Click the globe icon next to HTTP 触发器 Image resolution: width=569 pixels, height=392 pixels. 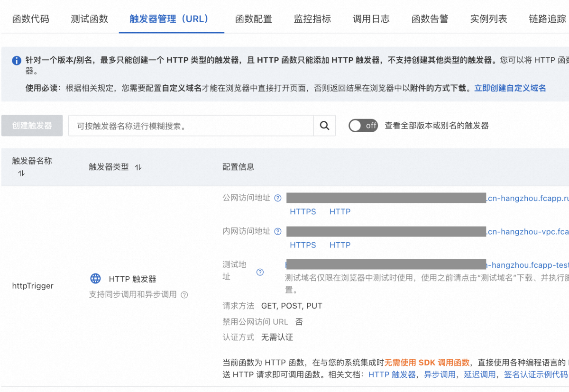pos(95,279)
